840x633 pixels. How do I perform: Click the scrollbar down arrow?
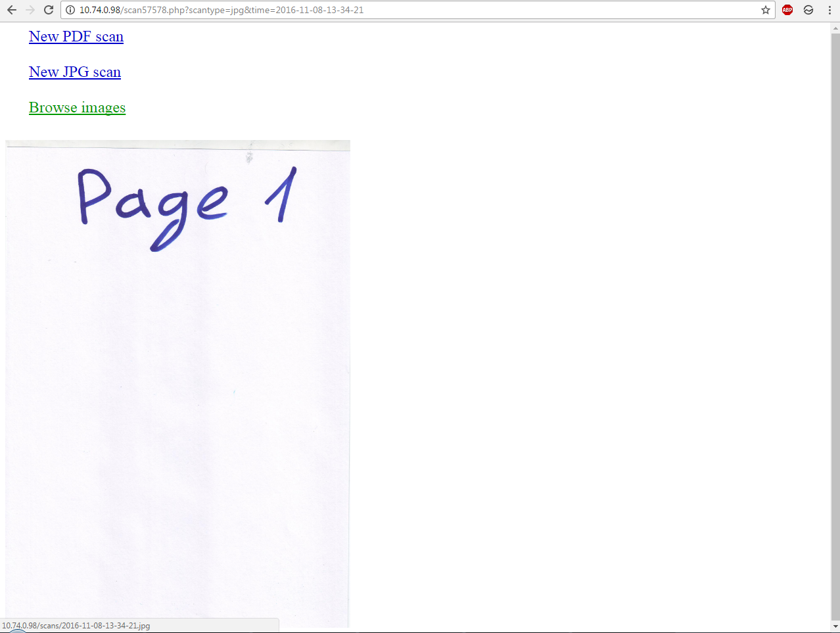pyautogui.click(x=835, y=625)
